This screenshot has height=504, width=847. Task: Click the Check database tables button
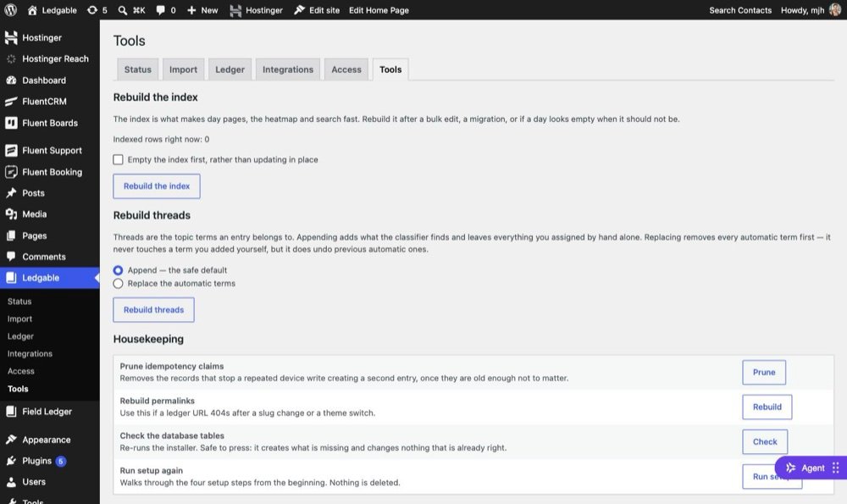pos(765,441)
